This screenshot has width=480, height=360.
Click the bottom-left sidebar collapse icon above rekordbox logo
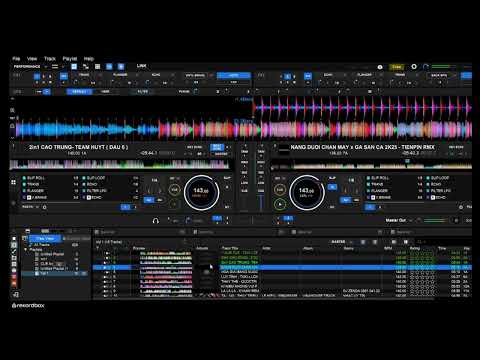pos(16,294)
